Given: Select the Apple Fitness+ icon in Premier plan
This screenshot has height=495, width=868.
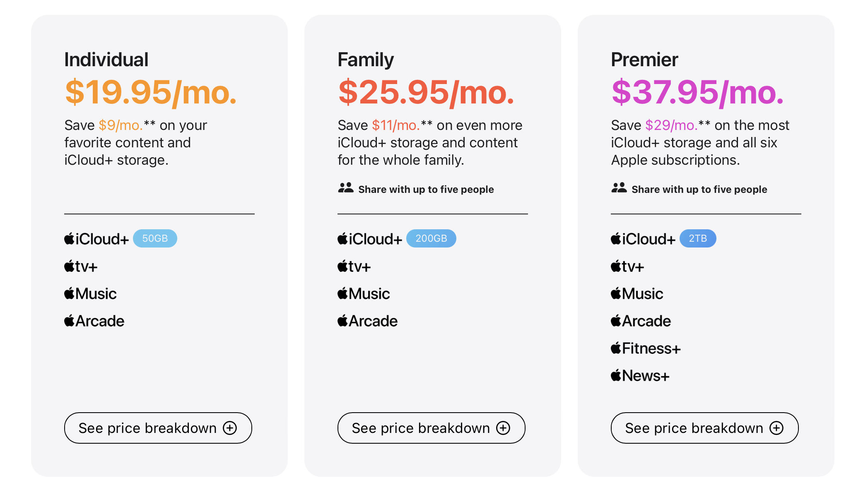Looking at the screenshot, I should tap(615, 348).
